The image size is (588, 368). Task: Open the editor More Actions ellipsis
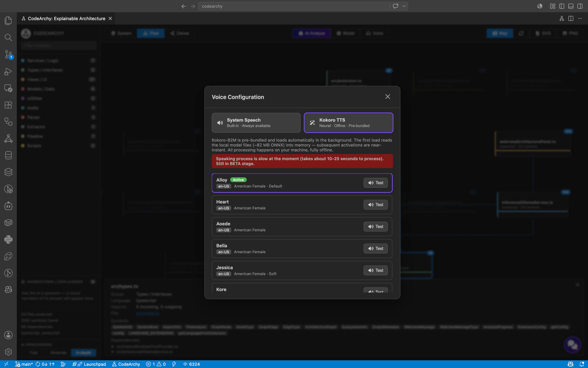tap(580, 19)
